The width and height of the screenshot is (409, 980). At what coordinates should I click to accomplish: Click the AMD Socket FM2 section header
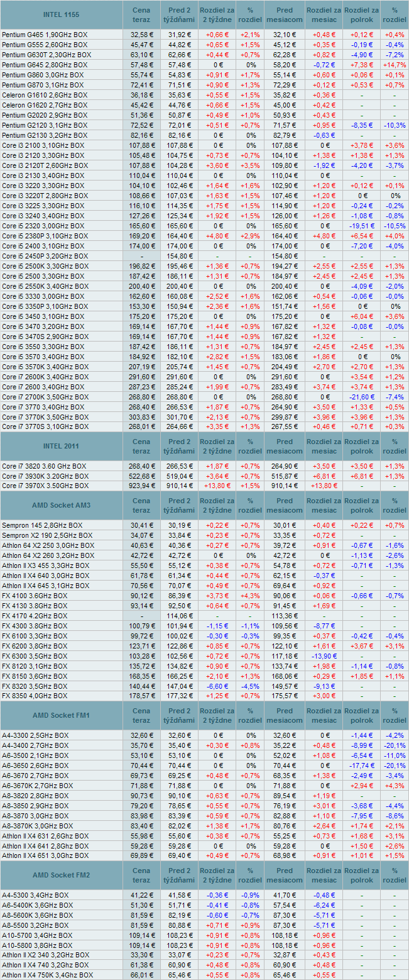point(61,875)
